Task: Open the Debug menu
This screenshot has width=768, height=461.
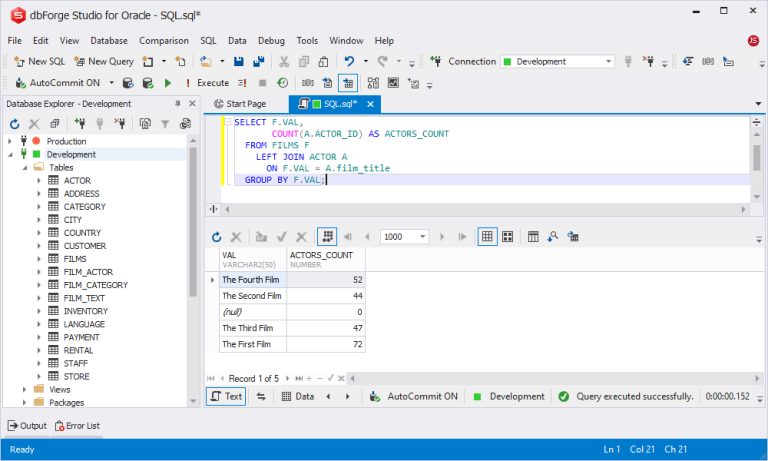Action: click(x=271, y=41)
